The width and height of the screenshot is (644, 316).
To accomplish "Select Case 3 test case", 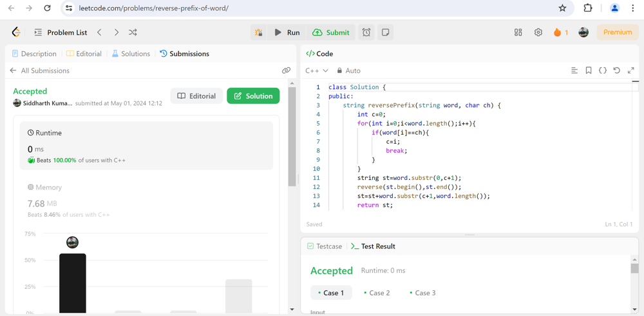I will pos(422,293).
